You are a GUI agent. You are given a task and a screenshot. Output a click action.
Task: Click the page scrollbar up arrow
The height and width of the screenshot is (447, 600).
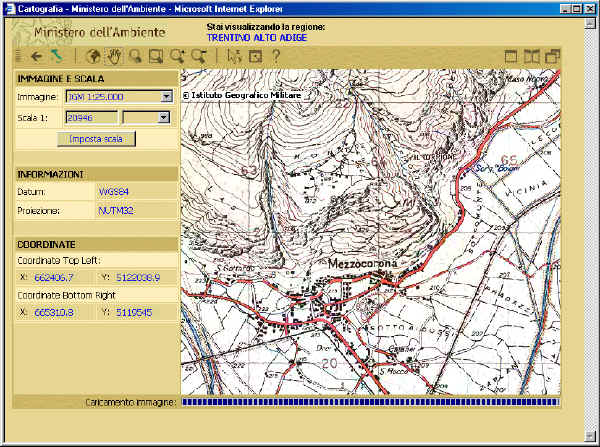590,23
